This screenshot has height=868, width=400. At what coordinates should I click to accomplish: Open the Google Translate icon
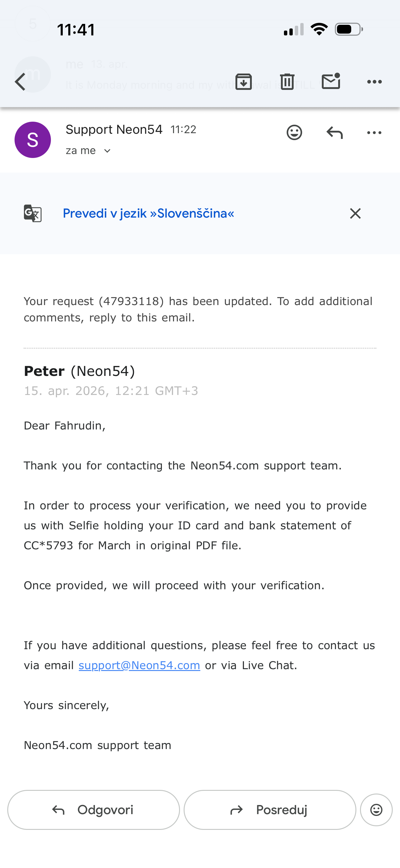tap(33, 213)
